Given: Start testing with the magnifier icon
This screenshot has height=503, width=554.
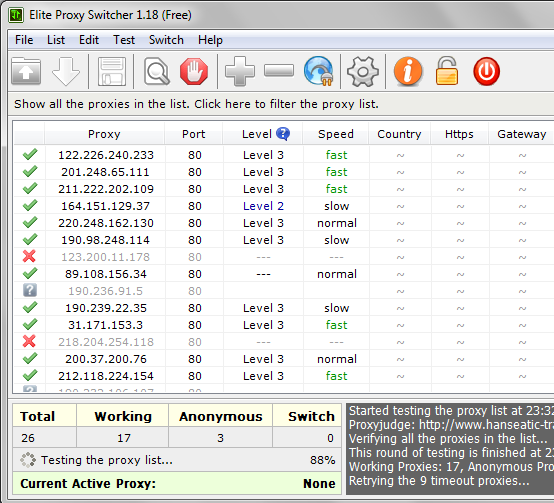Looking at the screenshot, I should tap(157, 71).
